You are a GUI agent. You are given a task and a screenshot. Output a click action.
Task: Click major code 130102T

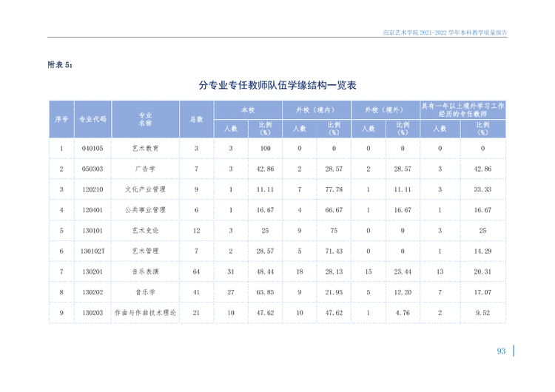[x=92, y=251]
